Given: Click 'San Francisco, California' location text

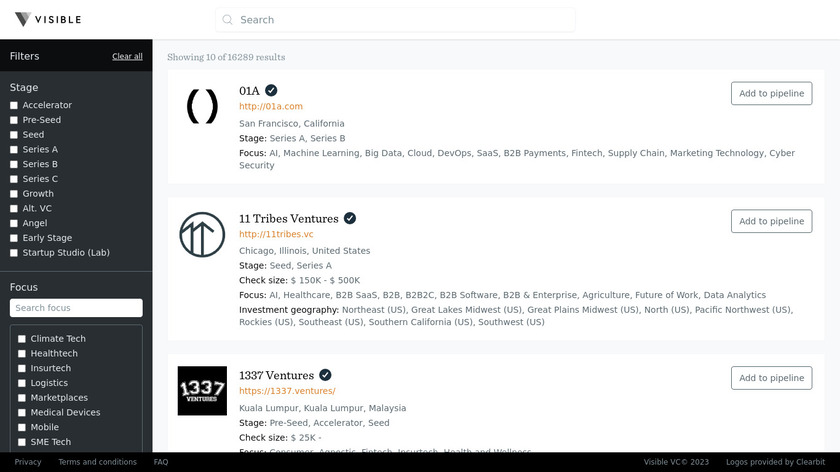Looking at the screenshot, I should [x=292, y=123].
